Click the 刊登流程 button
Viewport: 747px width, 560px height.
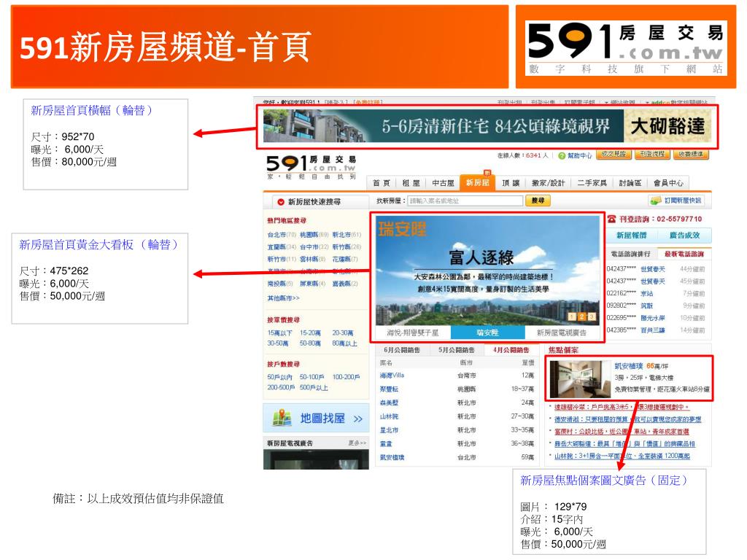(652, 155)
